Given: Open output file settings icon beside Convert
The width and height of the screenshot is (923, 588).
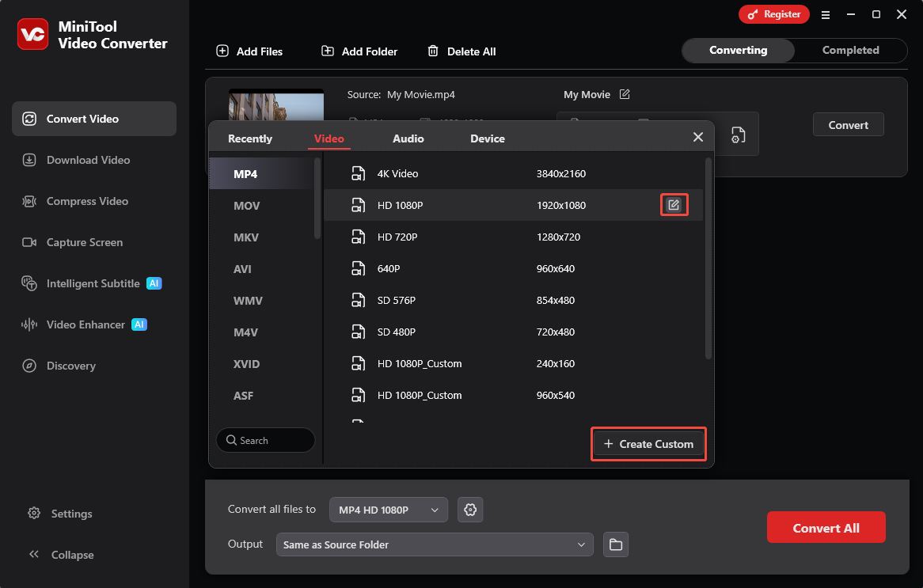Looking at the screenshot, I should click(x=739, y=135).
